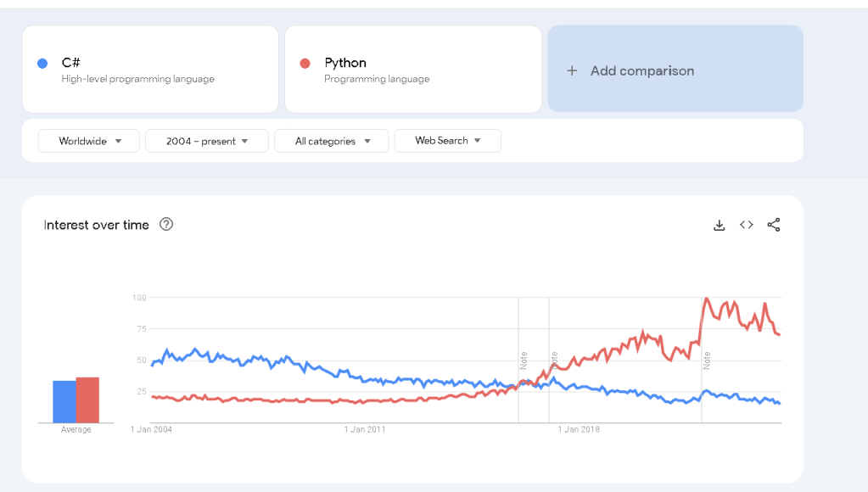The height and width of the screenshot is (492, 868).
Task: Click the first Note marker on the chart
Action: click(x=524, y=361)
